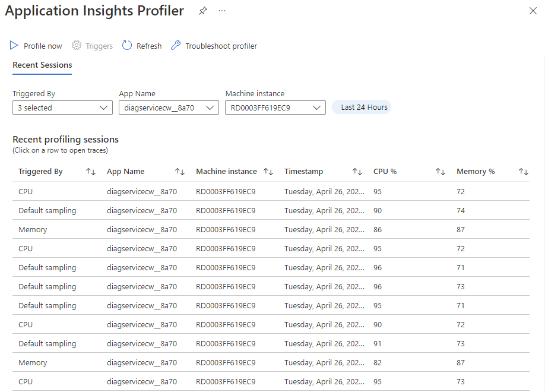This screenshot has height=392, width=545.
Task: Close the Application Insights Profiler pane
Action: 533,11
